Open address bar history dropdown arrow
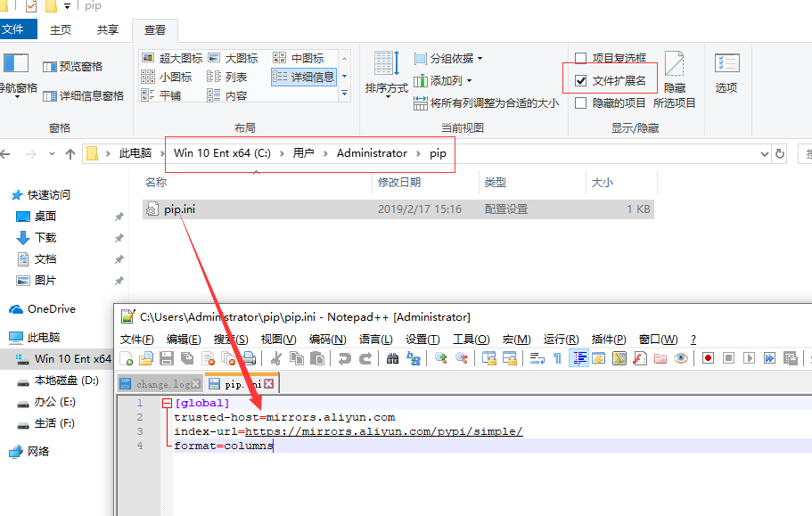Image resolution: width=812 pixels, height=516 pixels. 765,153
